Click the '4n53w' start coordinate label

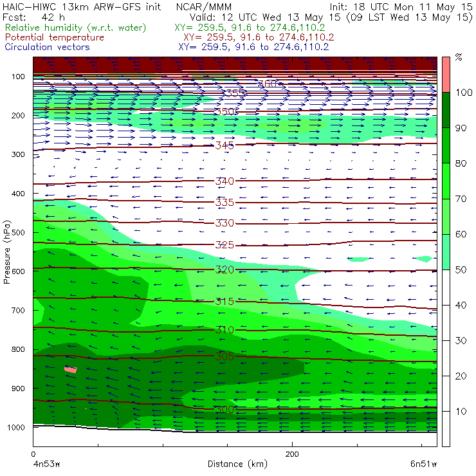(x=46, y=464)
